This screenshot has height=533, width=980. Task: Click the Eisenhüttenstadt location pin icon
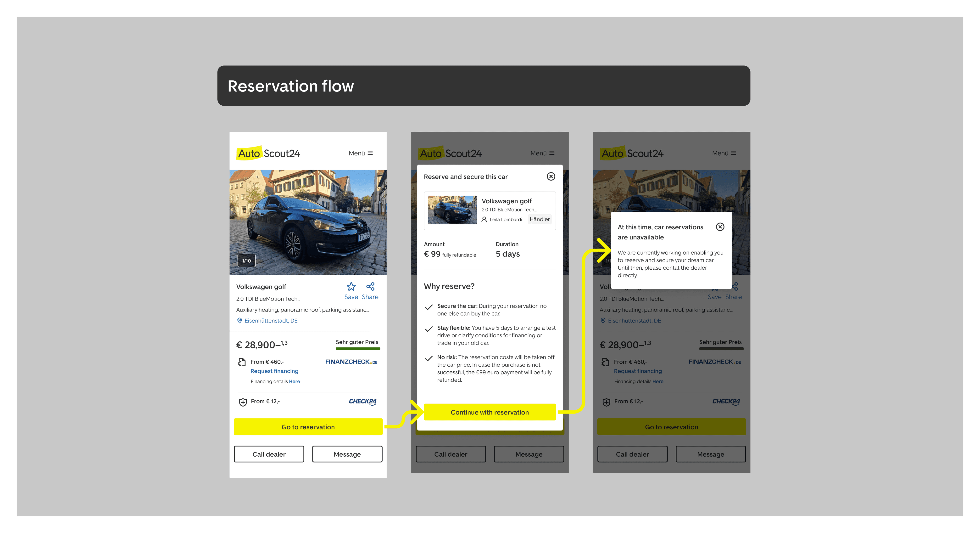(x=239, y=321)
